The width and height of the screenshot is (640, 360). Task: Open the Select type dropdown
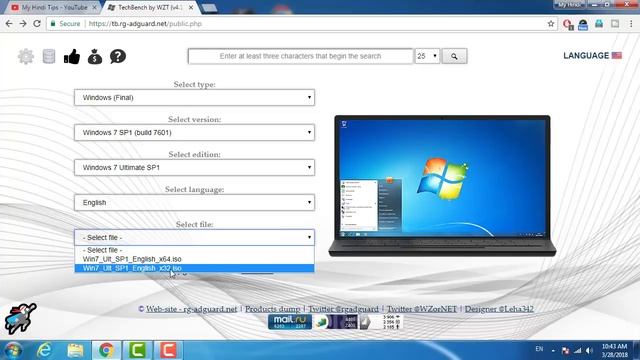[194, 98]
